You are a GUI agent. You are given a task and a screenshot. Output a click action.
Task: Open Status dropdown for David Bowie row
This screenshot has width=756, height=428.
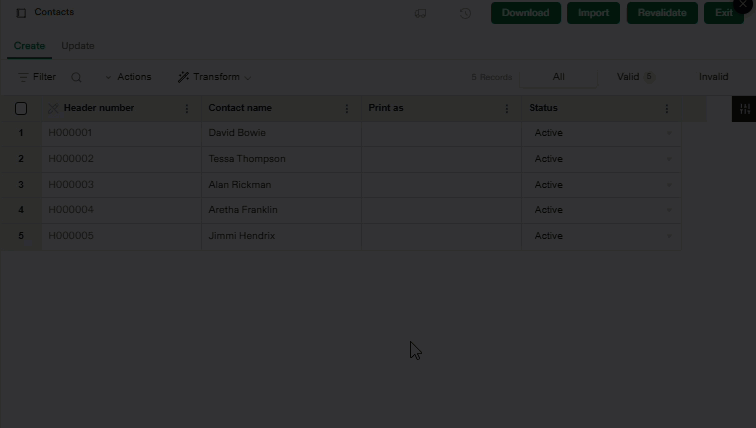[x=669, y=133]
